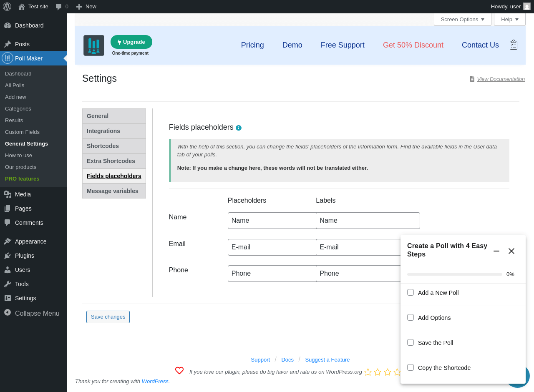Open Demo link
Viewport: 534px width, 392px height.
[292, 45]
